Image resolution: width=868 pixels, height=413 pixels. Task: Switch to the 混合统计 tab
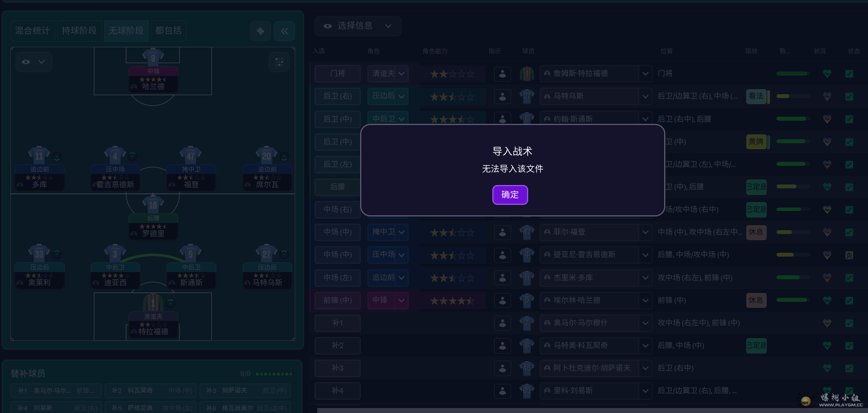tap(32, 31)
